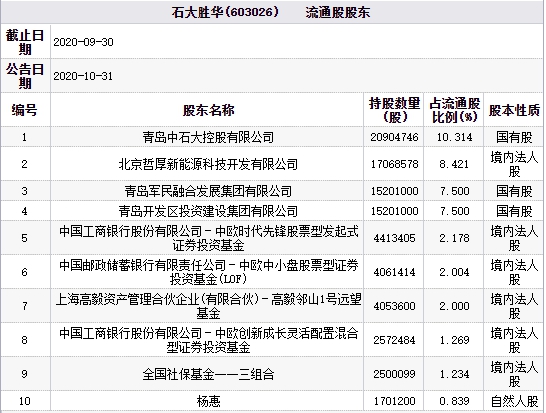Click percentage value 2.178
546x413 pixels.
coord(454,238)
